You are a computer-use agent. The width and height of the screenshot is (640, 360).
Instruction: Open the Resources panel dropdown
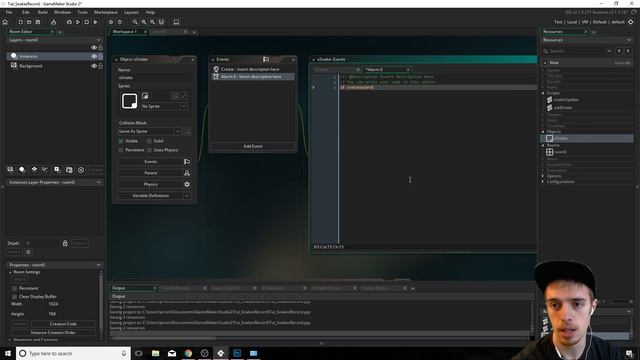click(x=629, y=40)
